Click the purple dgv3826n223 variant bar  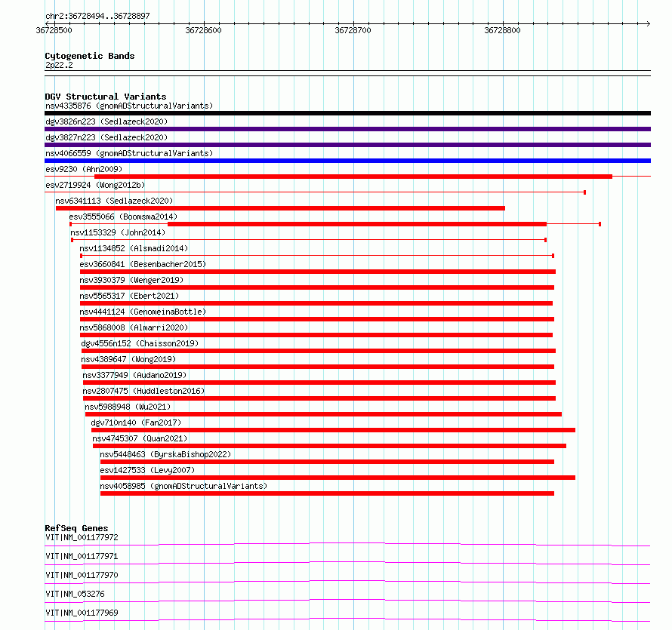(347, 129)
